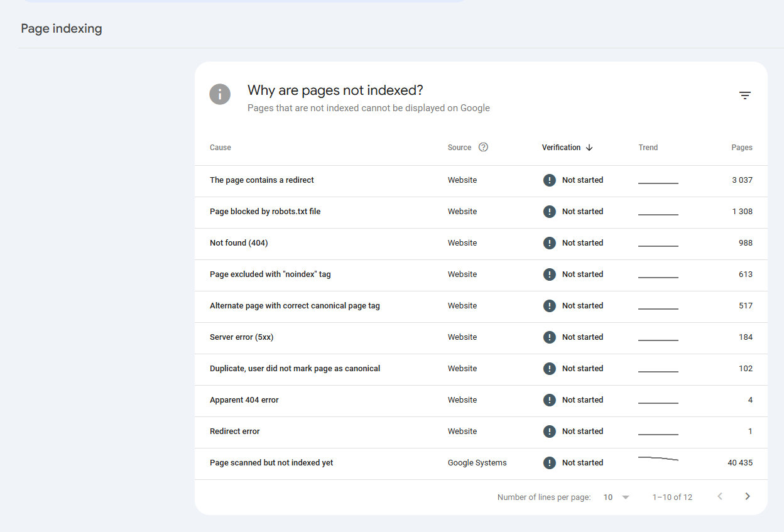Click the trend sparkline for scanned not indexed row
This screenshot has width=784, height=532.
(x=658, y=459)
